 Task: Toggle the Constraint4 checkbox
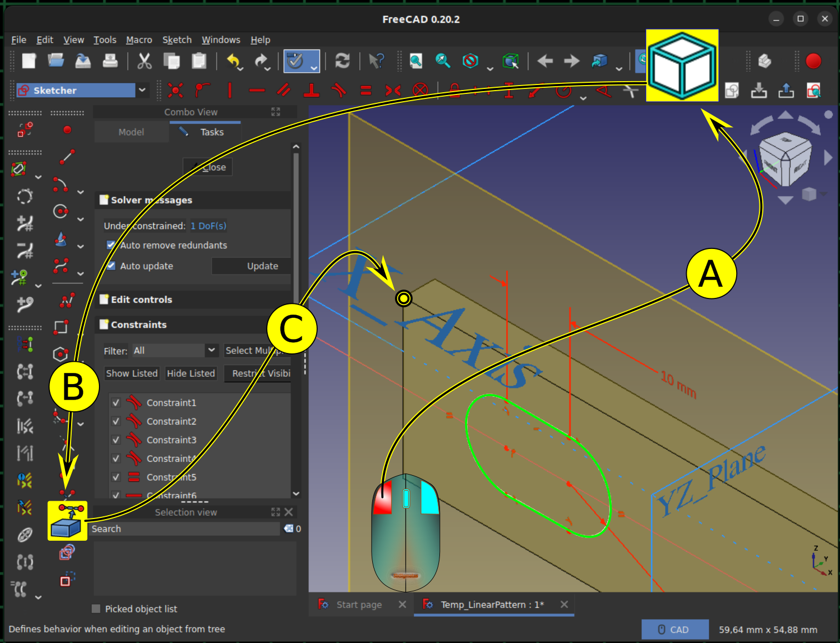click(x=116, y=458)
